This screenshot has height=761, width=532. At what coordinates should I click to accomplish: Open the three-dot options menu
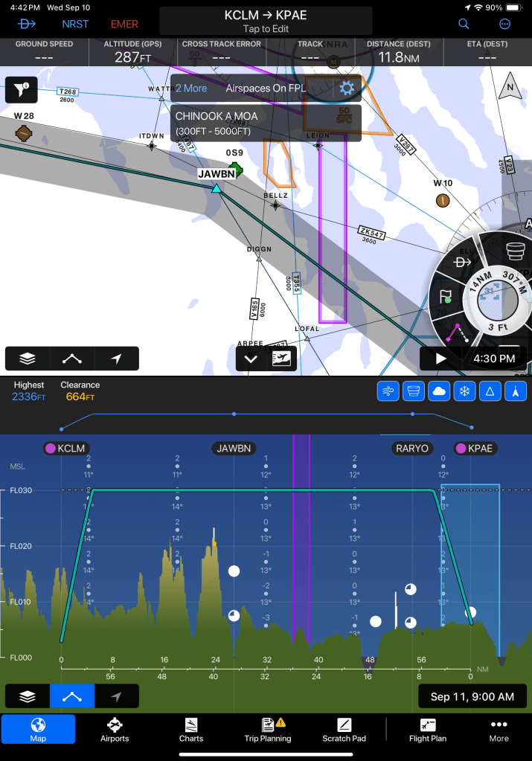coord(505,24)
